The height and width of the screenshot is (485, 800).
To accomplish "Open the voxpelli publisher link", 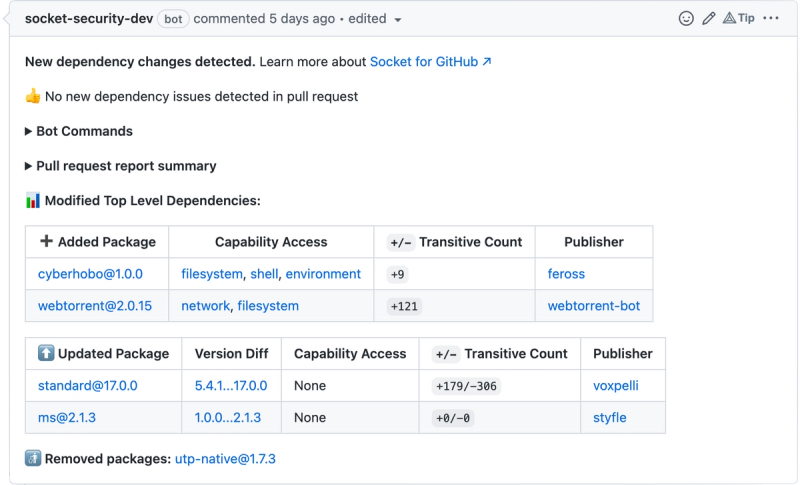I will click(616, 386).
